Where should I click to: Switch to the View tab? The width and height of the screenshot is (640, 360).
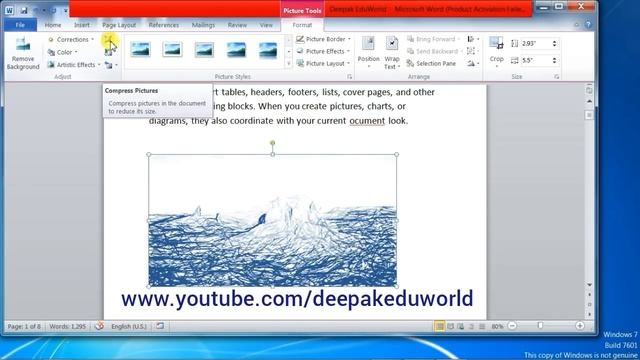pyautogui.click(x=266, y=25)
